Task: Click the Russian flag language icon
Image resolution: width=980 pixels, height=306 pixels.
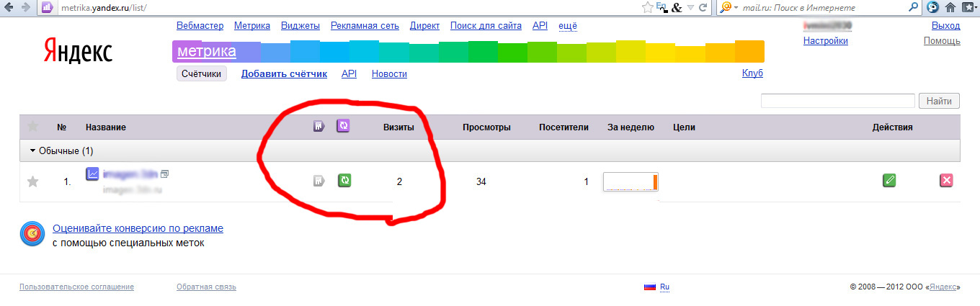Action: click(x=650, y=287)
